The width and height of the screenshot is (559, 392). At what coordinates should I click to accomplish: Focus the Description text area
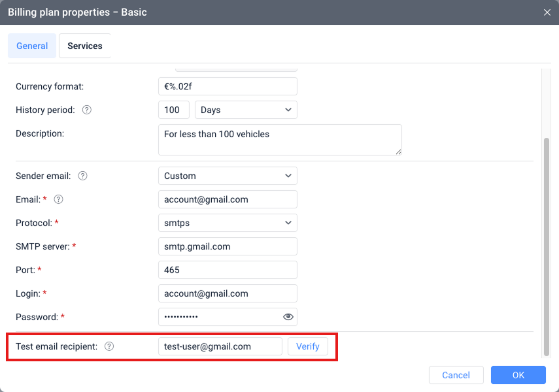[280, 140]
